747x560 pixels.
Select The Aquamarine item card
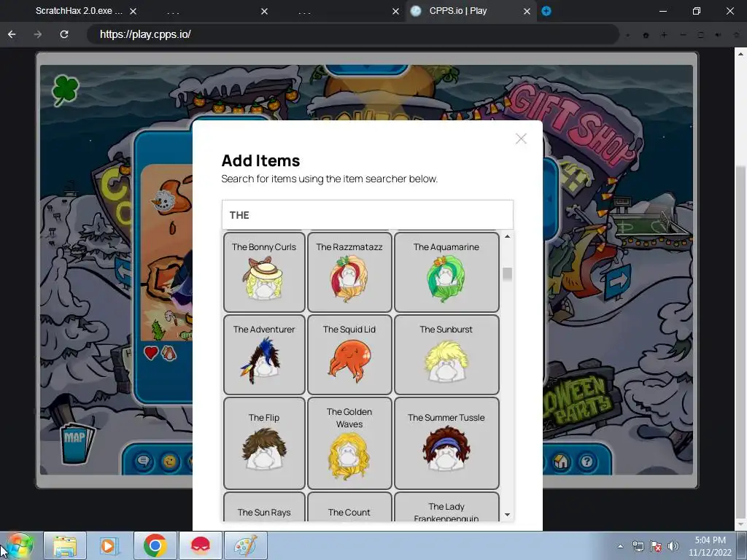[446, 272]
